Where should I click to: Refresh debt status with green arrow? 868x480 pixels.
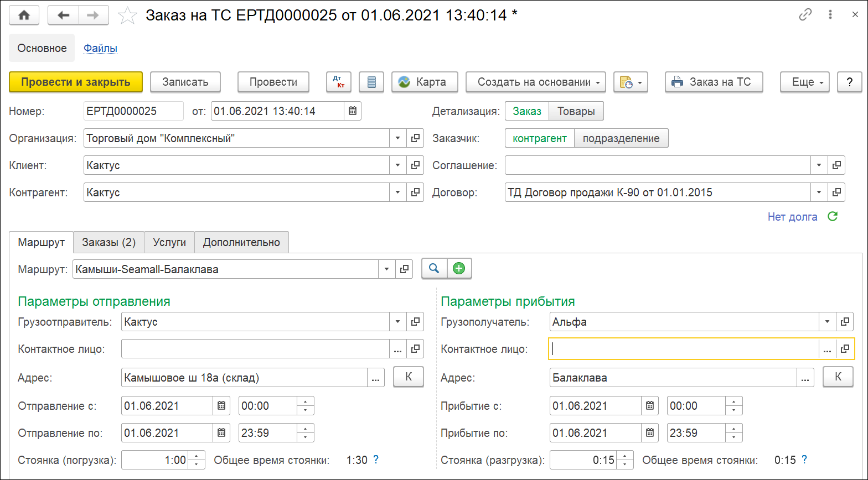832,217
